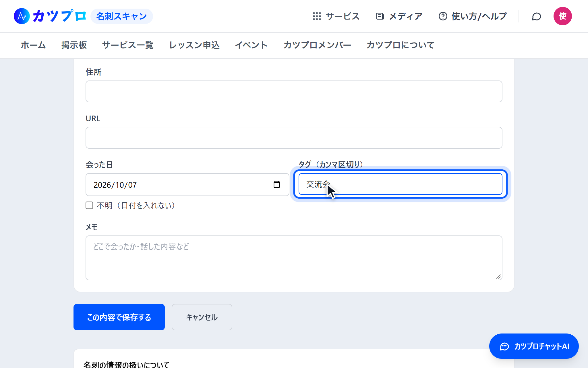Image resolution: width=588 pixels, height=368 pixels.
Task: Open the レッスン申込 tab
Action: (194, 45)
